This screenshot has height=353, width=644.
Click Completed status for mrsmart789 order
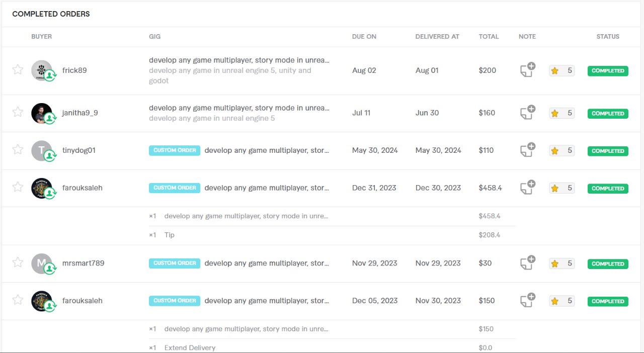click(608, 263)
